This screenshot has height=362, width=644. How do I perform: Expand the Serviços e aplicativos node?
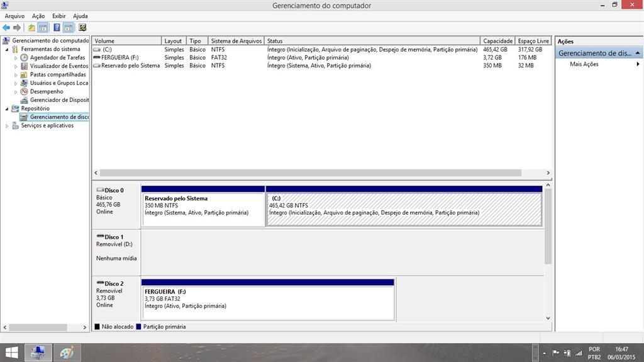point(7,126)
